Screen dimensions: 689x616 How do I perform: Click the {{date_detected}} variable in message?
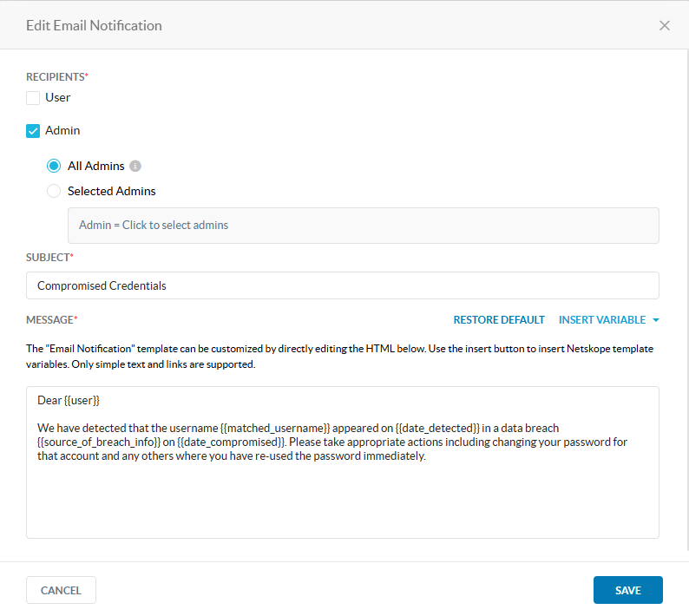point(437,428)
